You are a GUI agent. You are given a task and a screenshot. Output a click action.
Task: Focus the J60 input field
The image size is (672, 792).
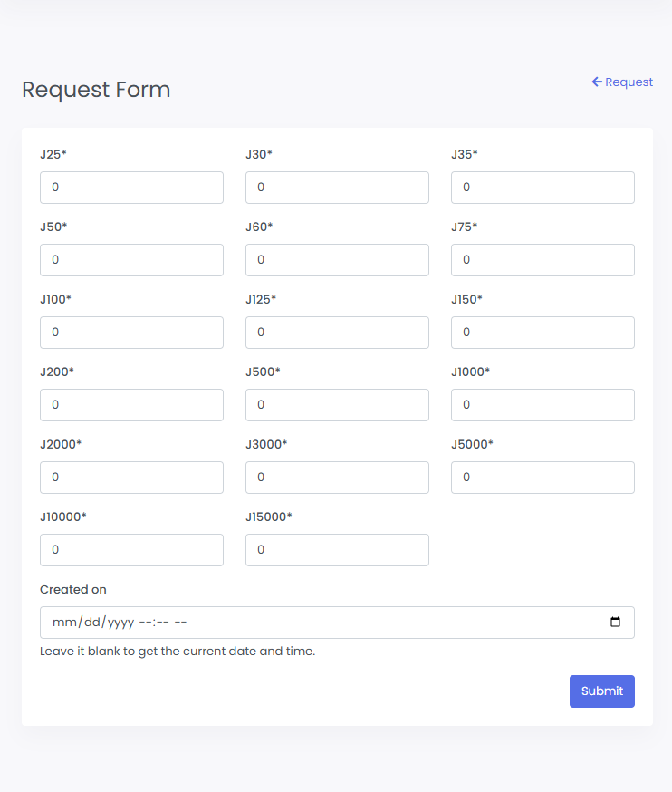click(x=337, y=260)
